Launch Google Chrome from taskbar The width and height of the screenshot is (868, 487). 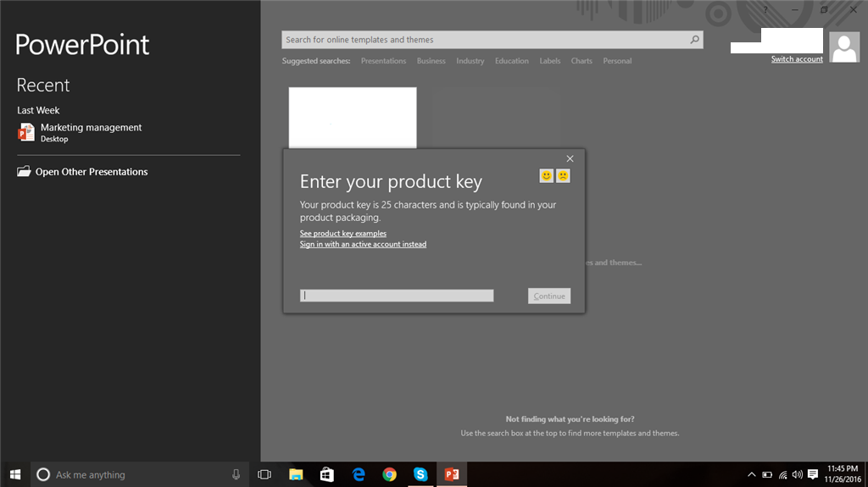click(390, 474)
